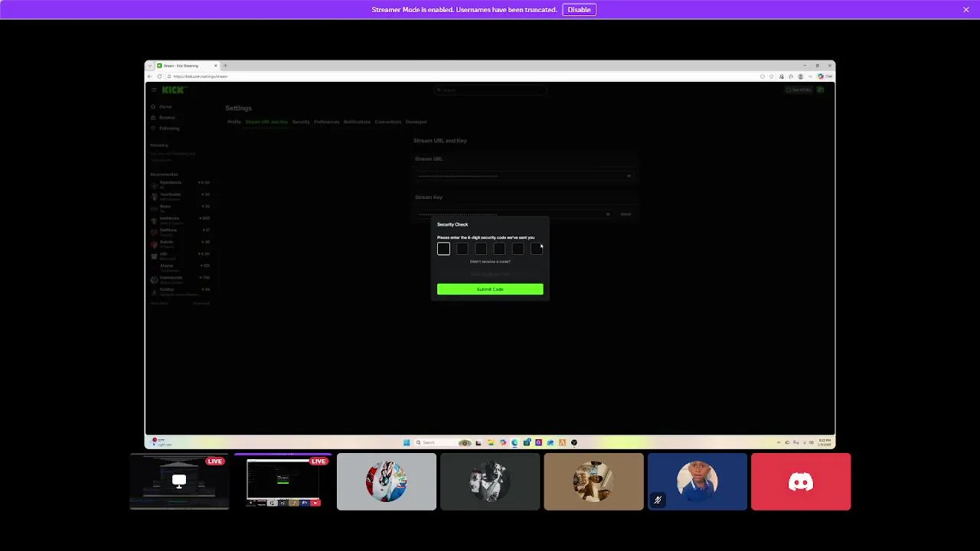Click the Reset stream key button
Screen dimensions: 980x551
626,214
